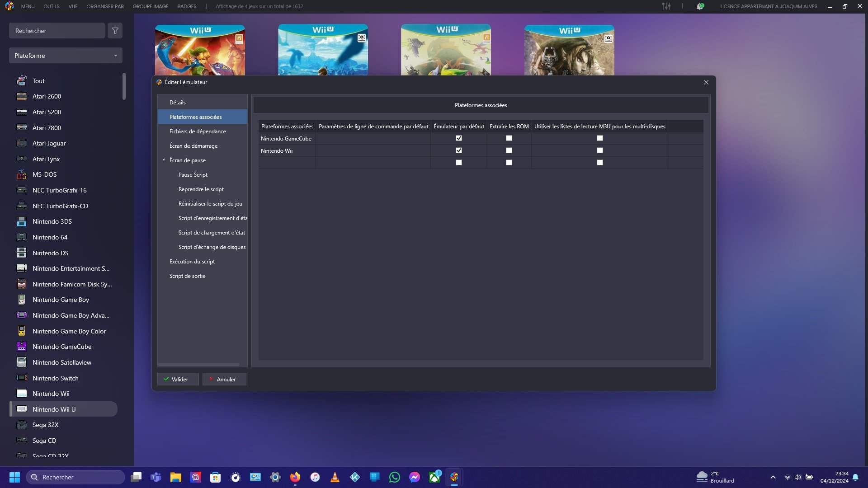
Task: Click the Atari Jaguar platform icon
Action: point(22,143)
